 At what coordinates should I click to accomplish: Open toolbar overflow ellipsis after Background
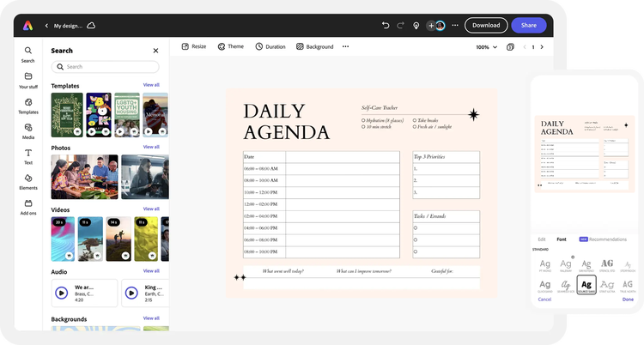click(346, 46)
